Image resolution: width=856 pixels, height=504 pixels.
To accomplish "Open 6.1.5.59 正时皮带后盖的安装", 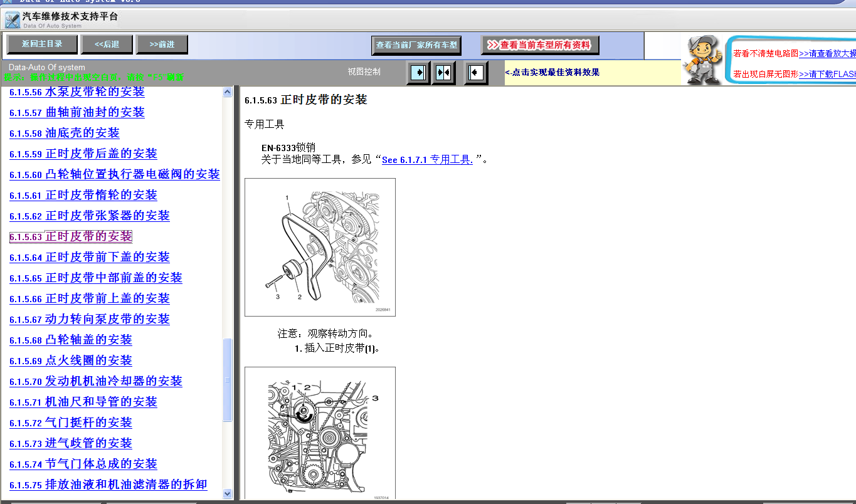I will tap(83, 154).
